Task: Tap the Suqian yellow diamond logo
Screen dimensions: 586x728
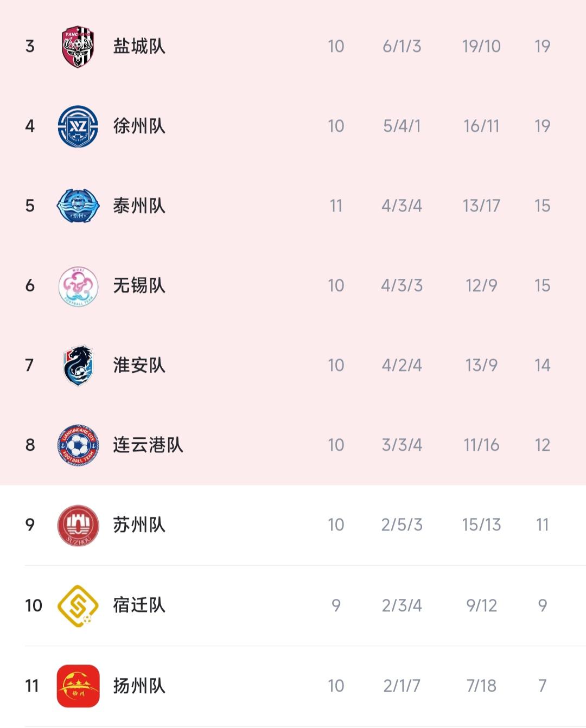Action: pos(78,605)
